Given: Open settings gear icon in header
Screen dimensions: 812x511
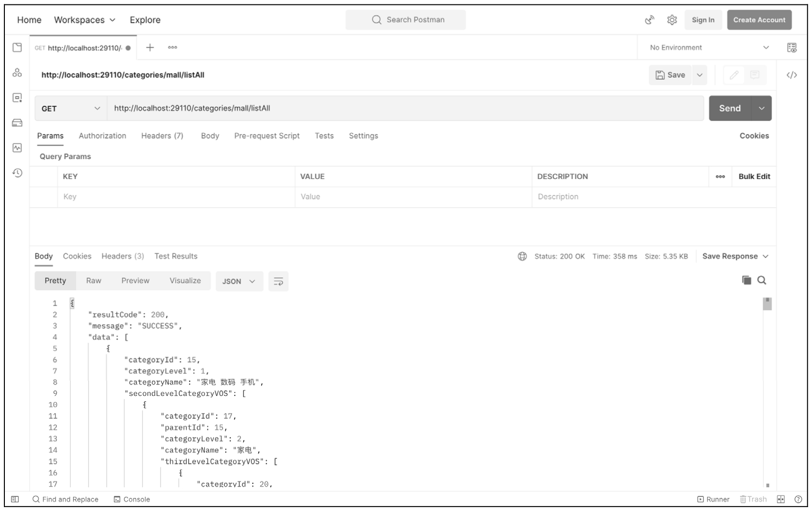Looking at the screenshot, I should (672, 20).
